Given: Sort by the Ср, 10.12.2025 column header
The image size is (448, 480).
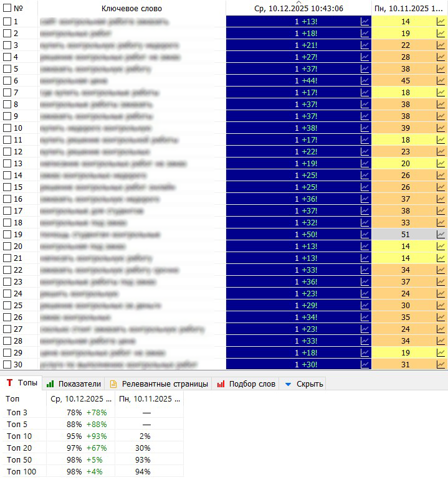Looking at the screenshot, I should (x=298, y=9).
